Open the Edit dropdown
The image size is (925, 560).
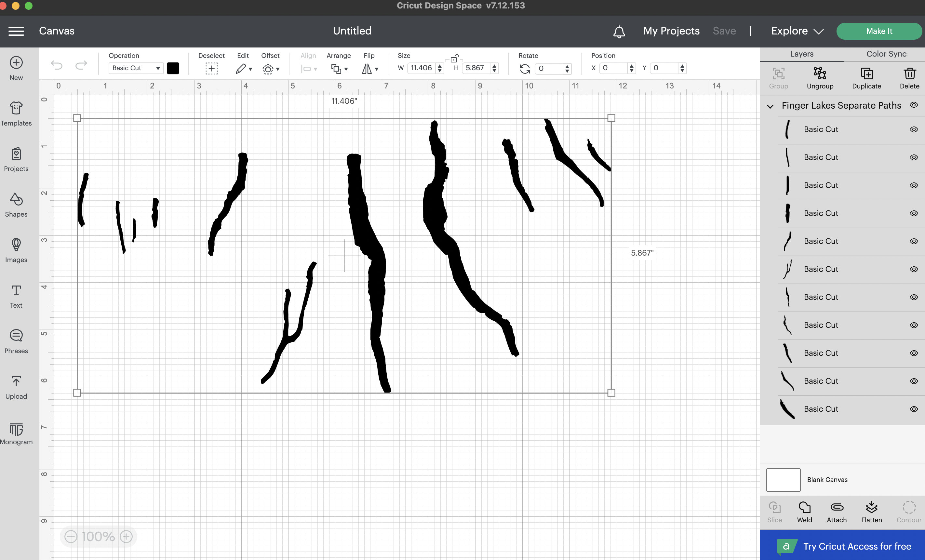pyautogui.click(x=244, y=69)
